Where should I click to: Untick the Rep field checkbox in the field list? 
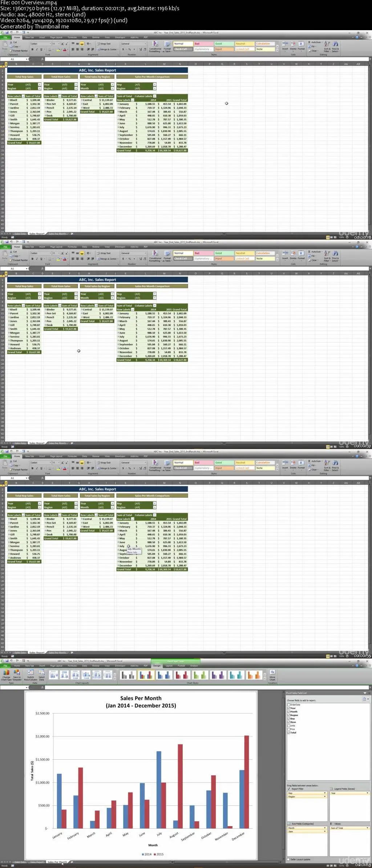[x=289, y=719]
